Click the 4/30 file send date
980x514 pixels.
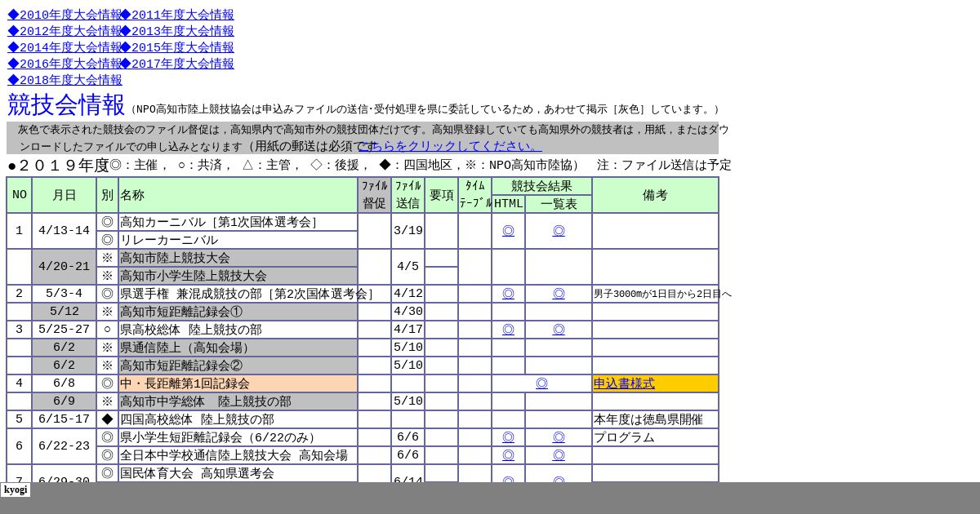pyautogui.click(x=408, y=312)
